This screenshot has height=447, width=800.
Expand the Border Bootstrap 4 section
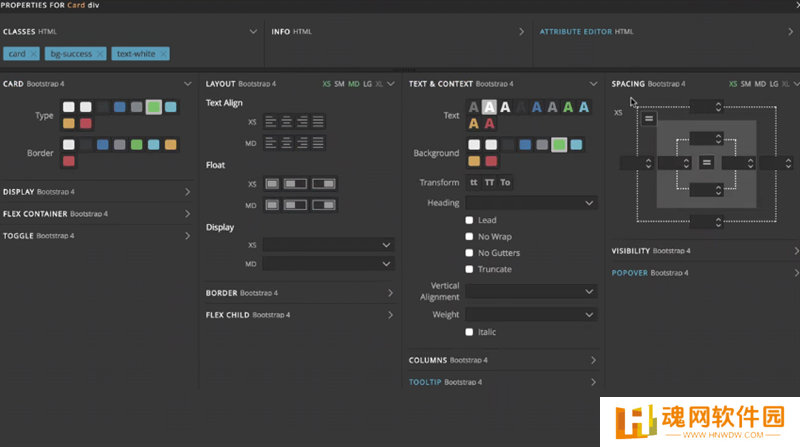390,293
